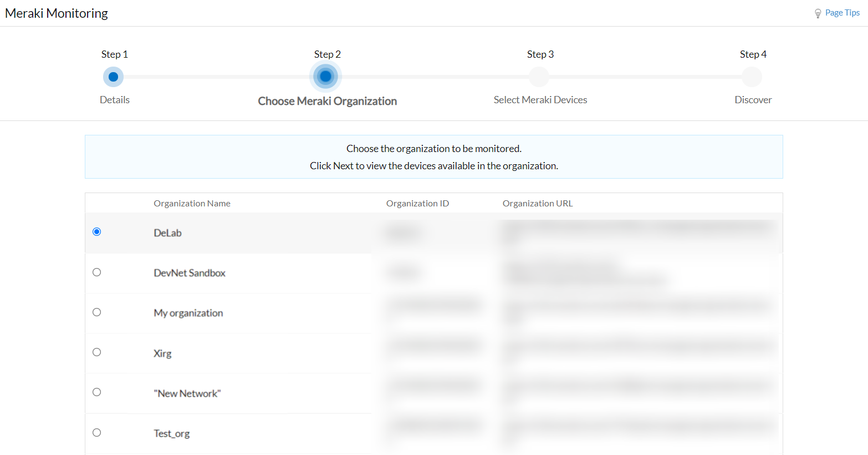The image size is (868, 455).
Task: Select the Xirg organization radio button
Action: [x=96, y=352]
